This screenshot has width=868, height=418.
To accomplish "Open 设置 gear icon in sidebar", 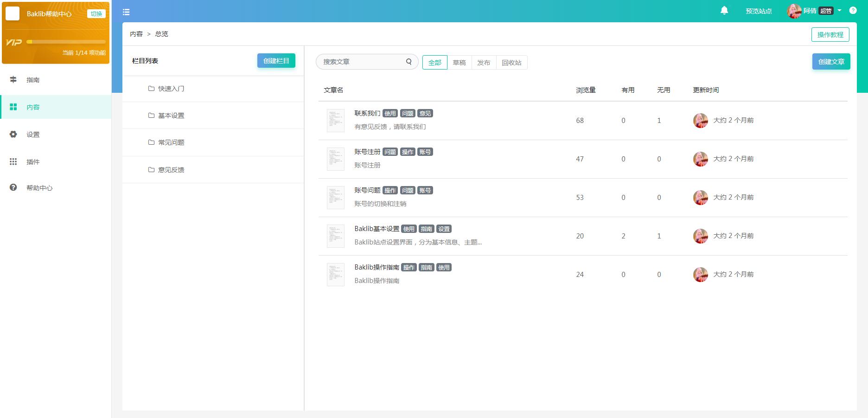I will [13, 135].
